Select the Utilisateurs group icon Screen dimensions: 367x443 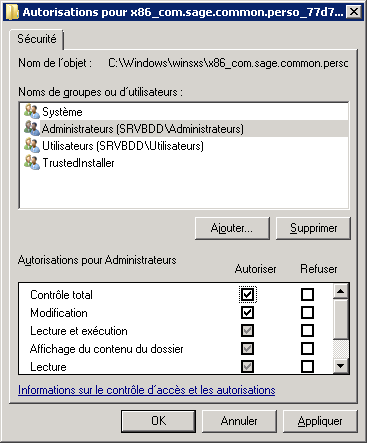(32, 145)
